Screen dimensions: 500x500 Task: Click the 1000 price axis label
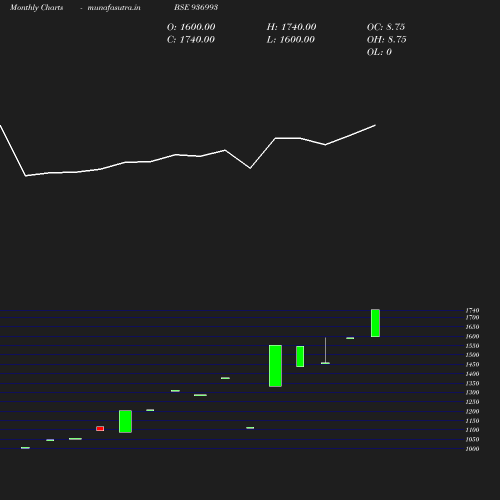(x=472, y=449)
